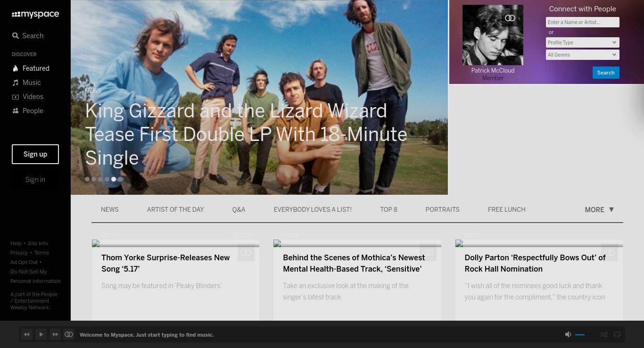Select the second carousel dot

click(94, 179)
